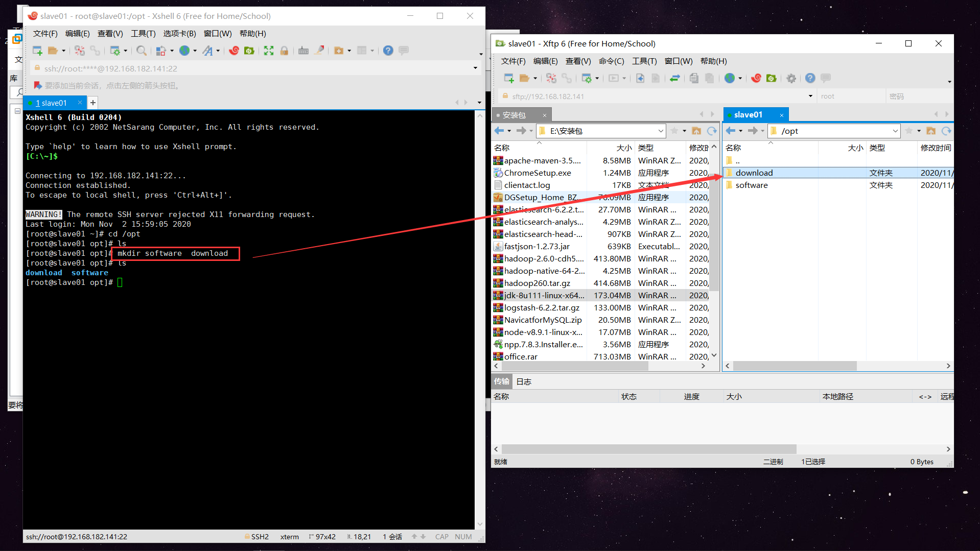
Task: Click the gear options icon in Xftp toolbar
Action: [791, 78]
